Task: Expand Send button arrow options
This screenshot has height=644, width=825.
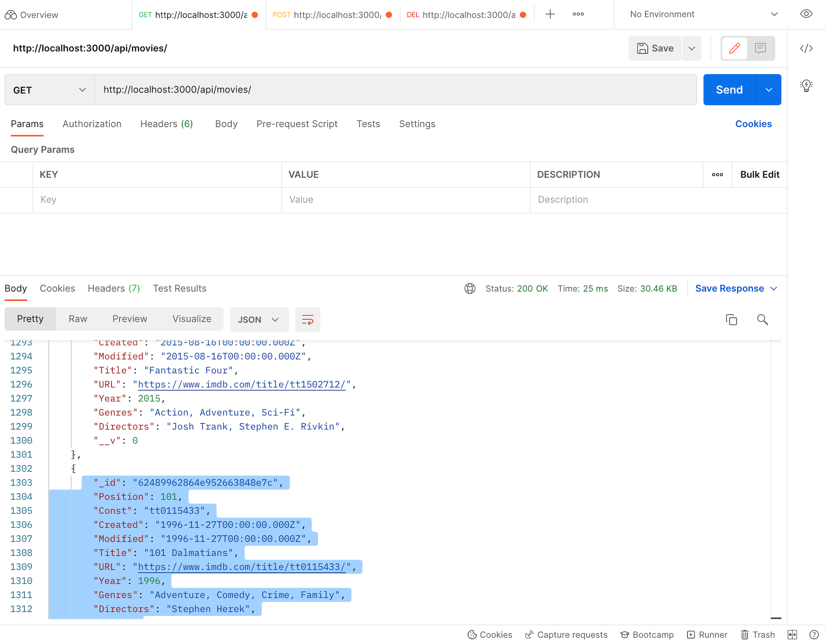Action: (769, 90)
